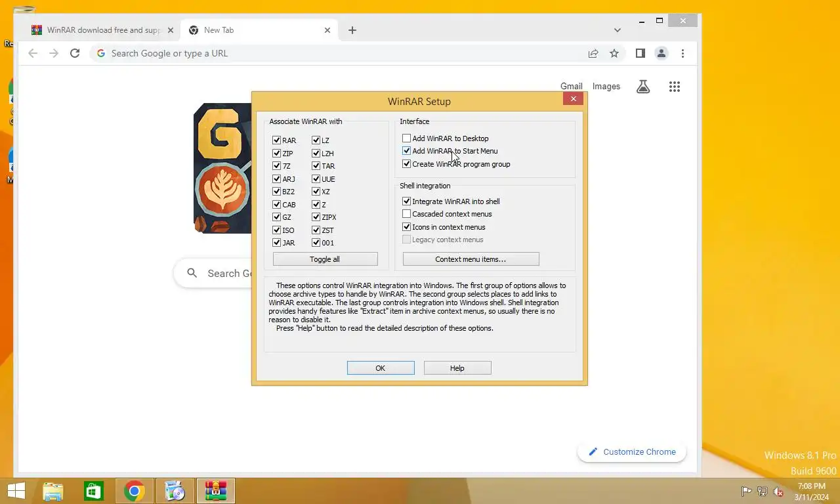
Task: Open Chrome three-dot menu
Action: click(x=682, y=53)
